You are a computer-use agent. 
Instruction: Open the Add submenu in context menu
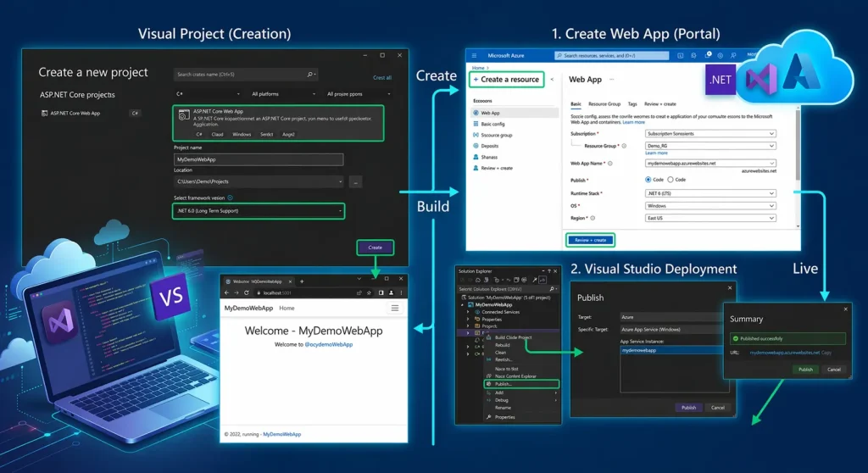click(521, 392)
